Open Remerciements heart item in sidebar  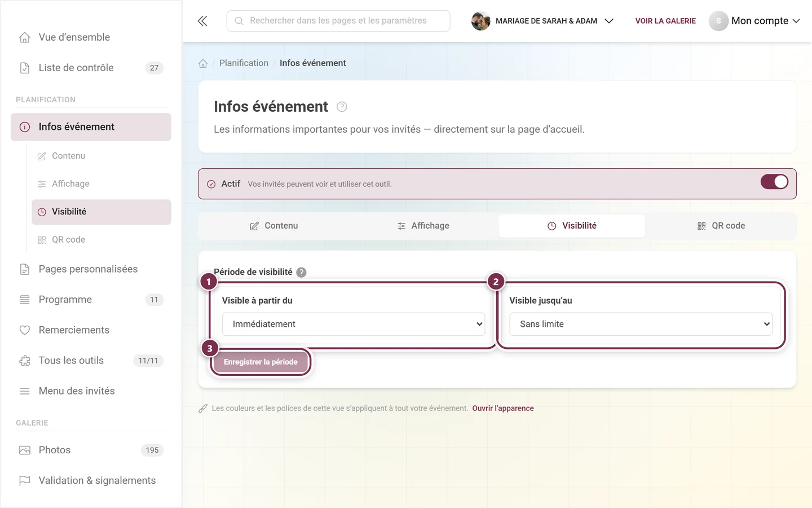tap(91, 330)
